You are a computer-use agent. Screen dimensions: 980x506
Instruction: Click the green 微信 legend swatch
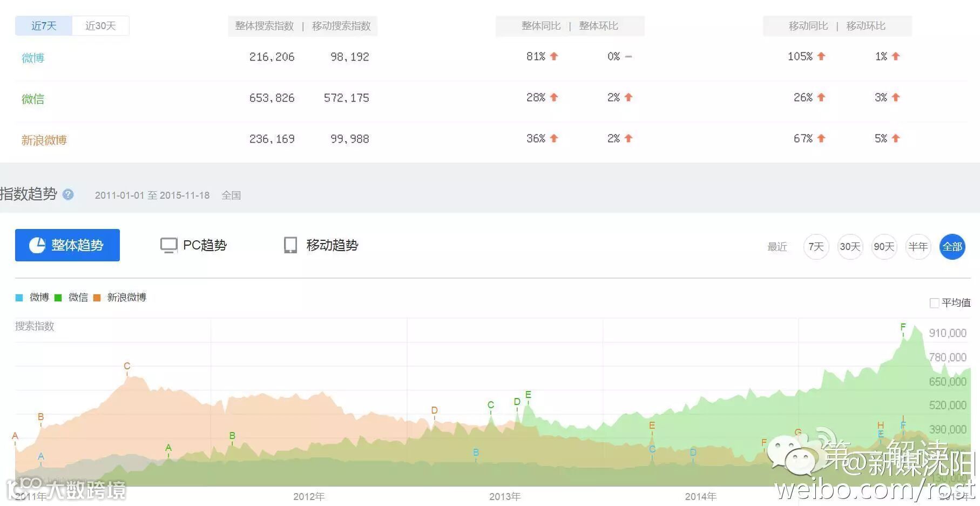58,298
